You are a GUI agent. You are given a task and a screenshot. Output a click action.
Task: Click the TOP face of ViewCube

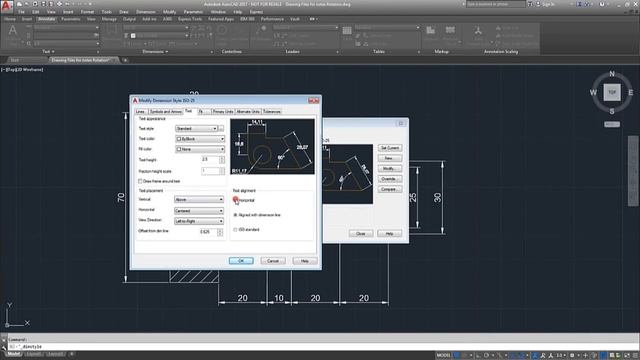point(612,92)
